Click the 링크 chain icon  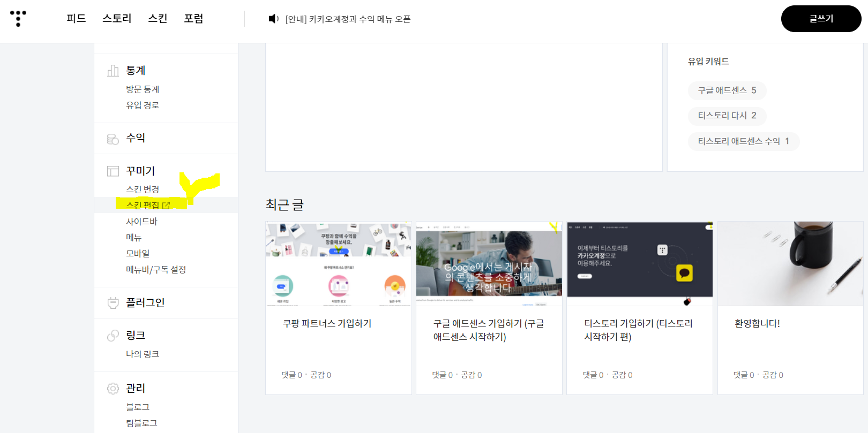(x=113, y=336)
